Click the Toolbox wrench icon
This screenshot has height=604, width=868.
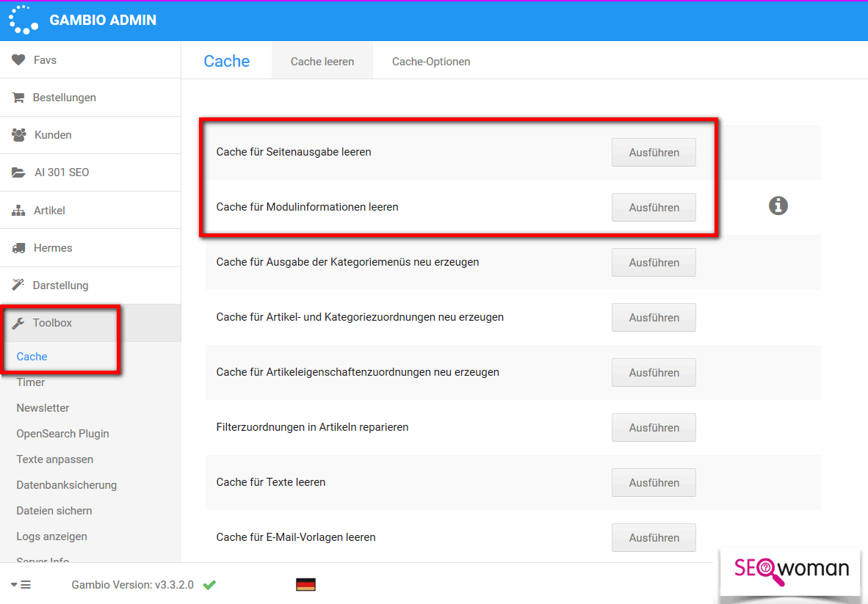[18, 322]
